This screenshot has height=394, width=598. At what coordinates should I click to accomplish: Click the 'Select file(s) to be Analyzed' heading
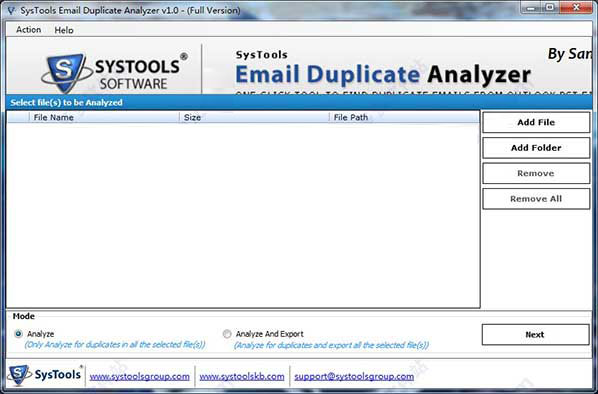[67, 103]
